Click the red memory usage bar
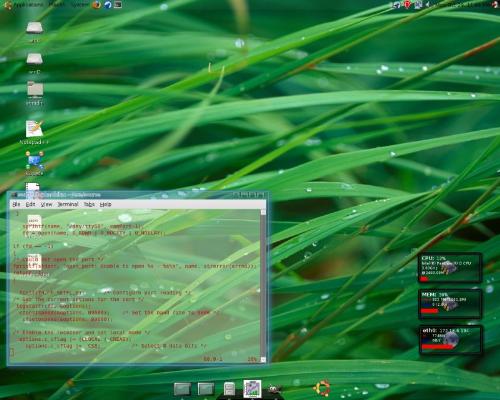 [x=429, y=311]
